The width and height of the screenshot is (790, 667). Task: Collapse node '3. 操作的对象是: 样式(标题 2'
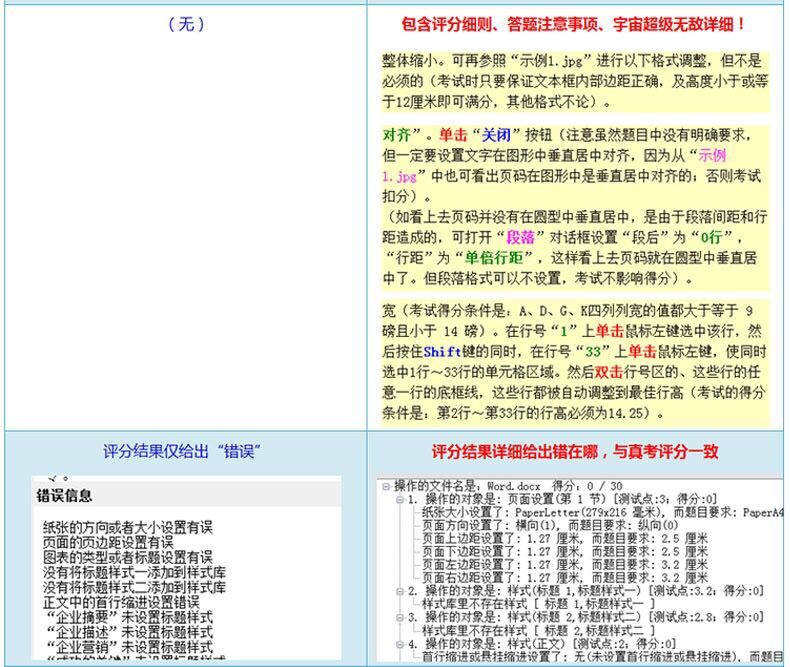tap(400, 617)
